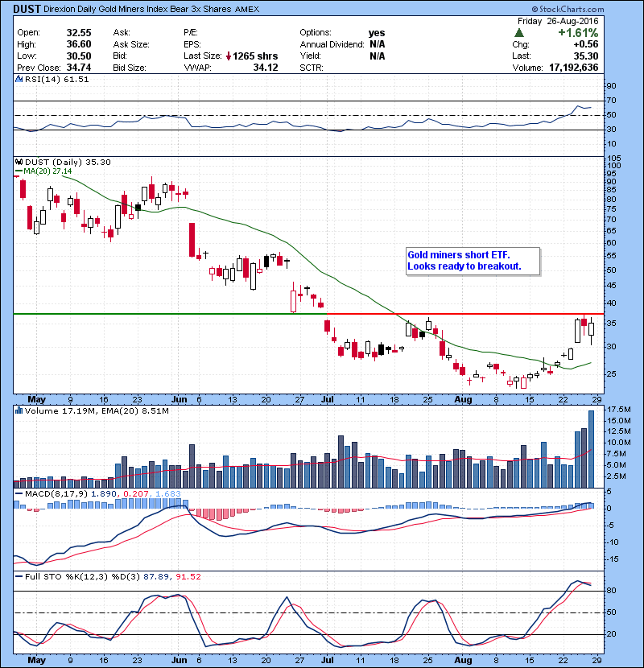Click the Volume 17.19M, EMA(20) 8.51M label

click(97, 410)
